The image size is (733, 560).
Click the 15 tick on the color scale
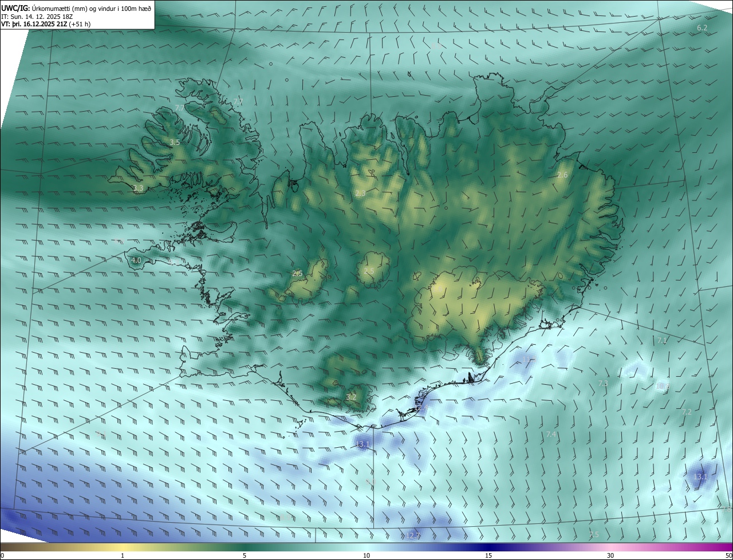[488, 555]
